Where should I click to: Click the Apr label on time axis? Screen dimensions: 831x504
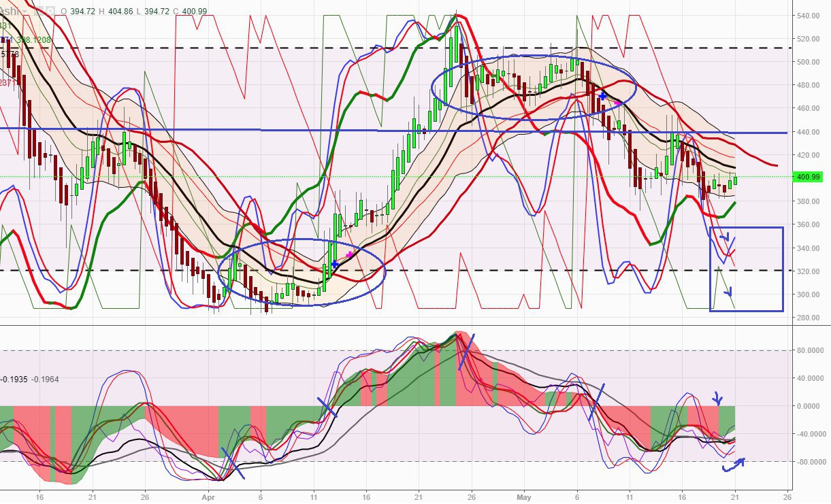click(210, 497)
